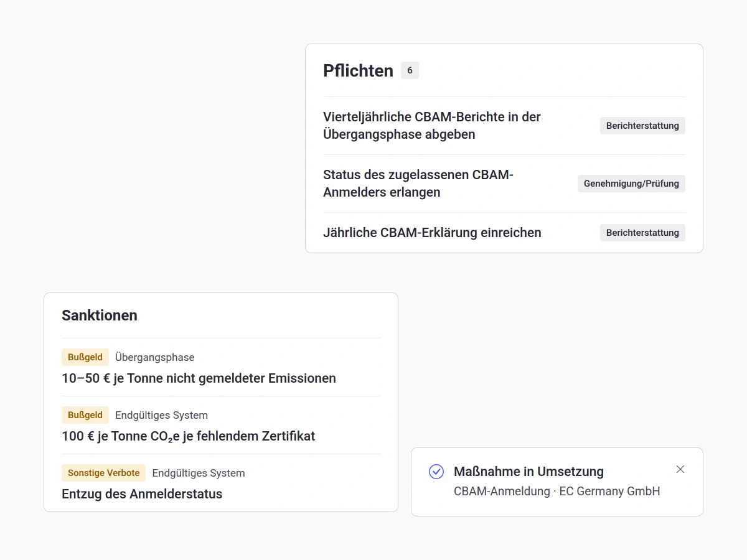747x560 pixels.
Task: Click the Pflichten heading
Action: [x=358, y=70]
